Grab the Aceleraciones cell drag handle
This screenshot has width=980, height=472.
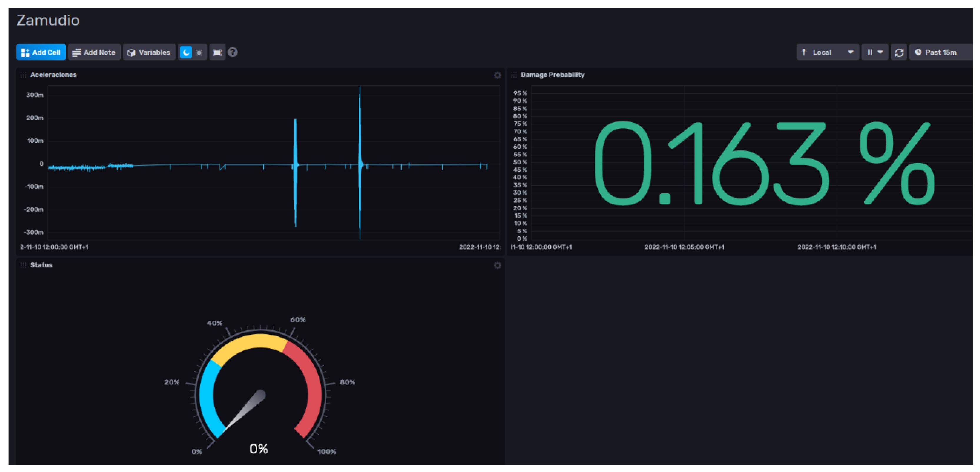click(x=23, y=75)
